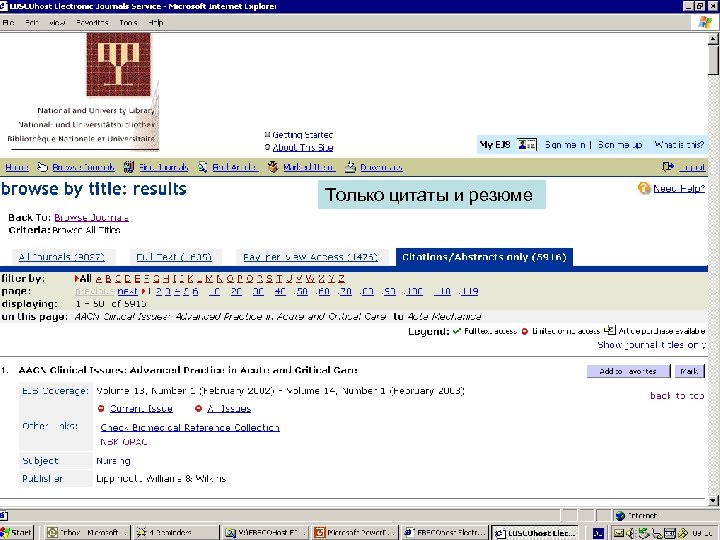Filter titles by letter A
This screenshot has width=720, height=540.
point(98,279)
